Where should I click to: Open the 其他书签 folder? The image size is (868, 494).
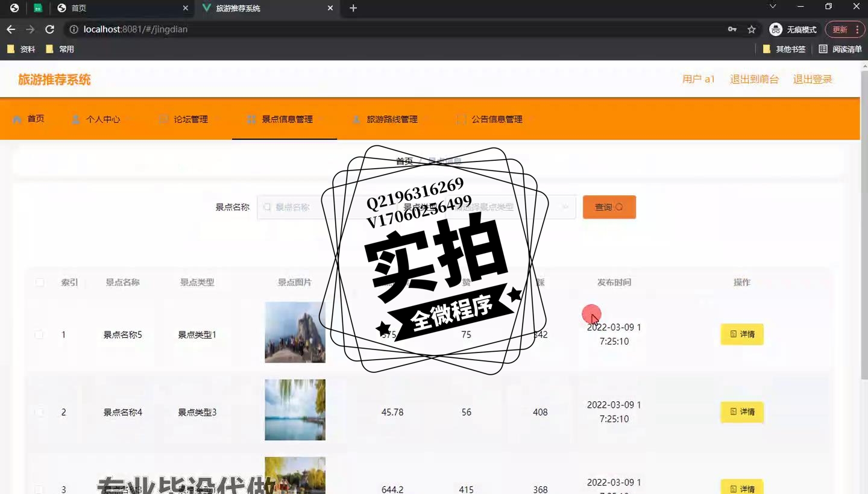pos(784,49)
